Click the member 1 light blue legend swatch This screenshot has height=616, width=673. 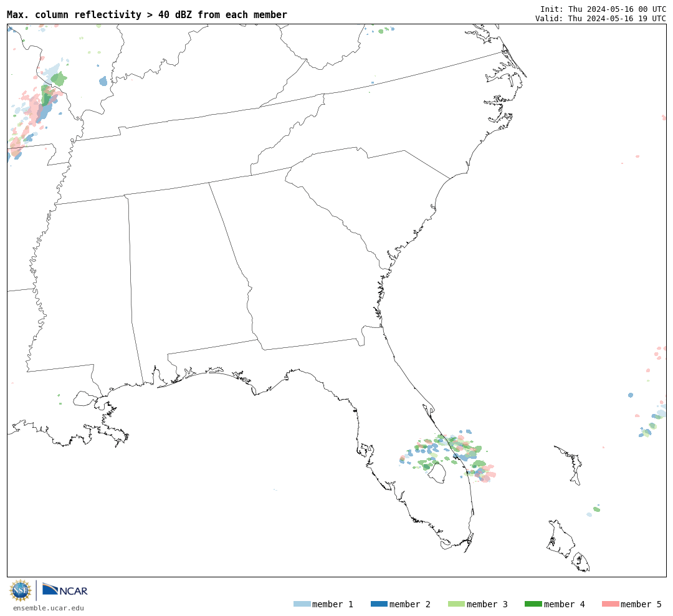coord(302,604)
